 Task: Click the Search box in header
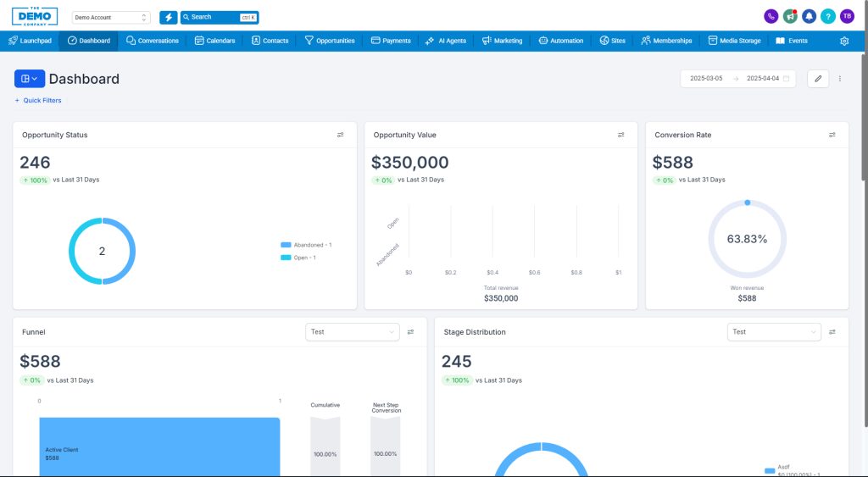point(220,17)
